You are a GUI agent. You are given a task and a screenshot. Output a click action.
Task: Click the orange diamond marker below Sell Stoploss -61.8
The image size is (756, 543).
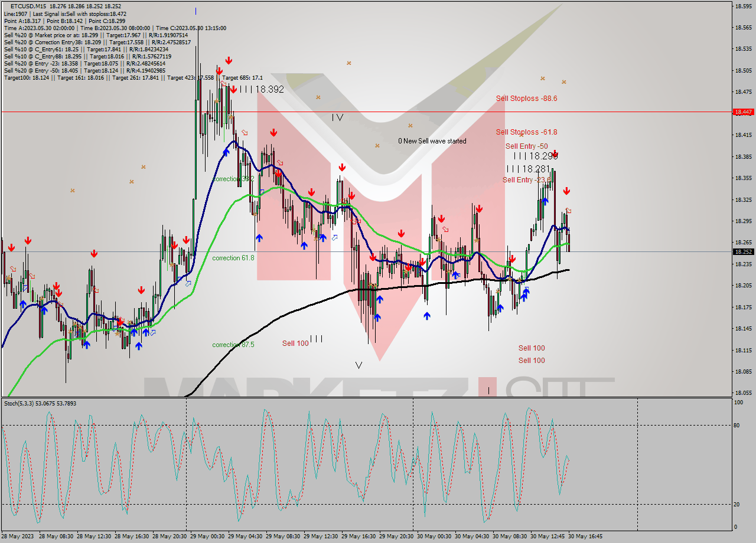coord(521,135)
